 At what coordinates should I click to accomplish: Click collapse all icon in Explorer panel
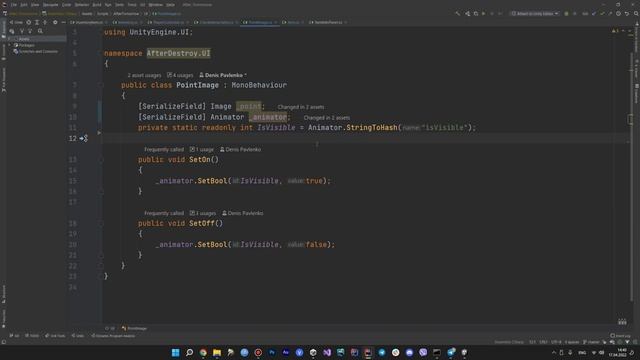(45, 22)
